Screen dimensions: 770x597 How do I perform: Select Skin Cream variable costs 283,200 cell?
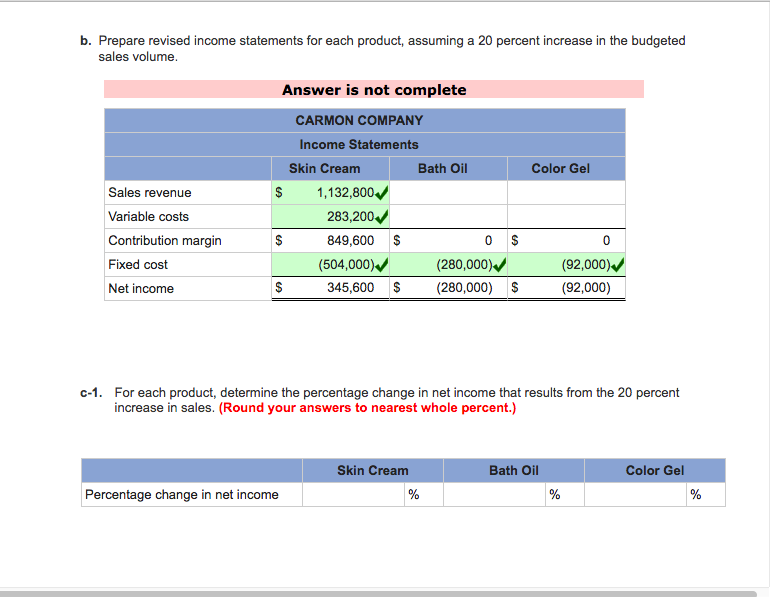(330, 217)
